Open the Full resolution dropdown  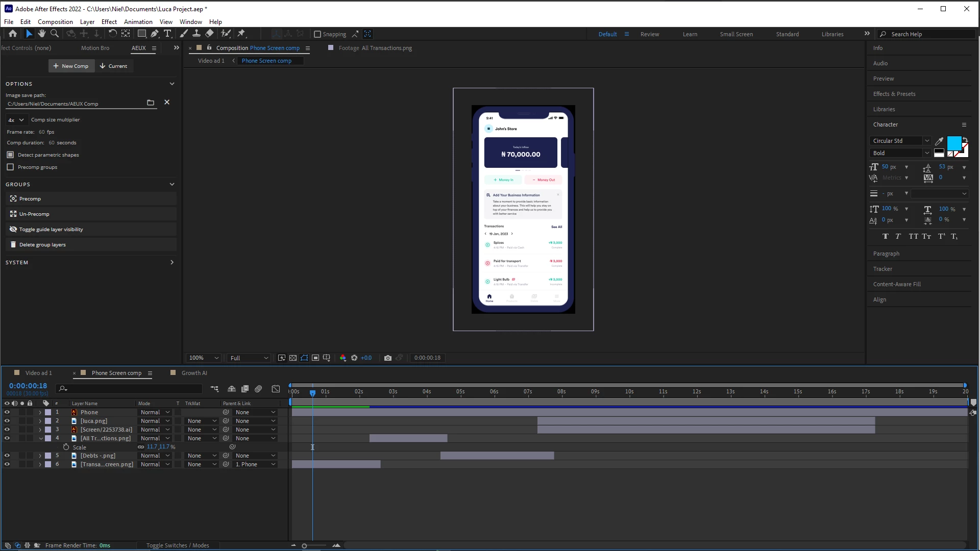(x=249, y=358)
